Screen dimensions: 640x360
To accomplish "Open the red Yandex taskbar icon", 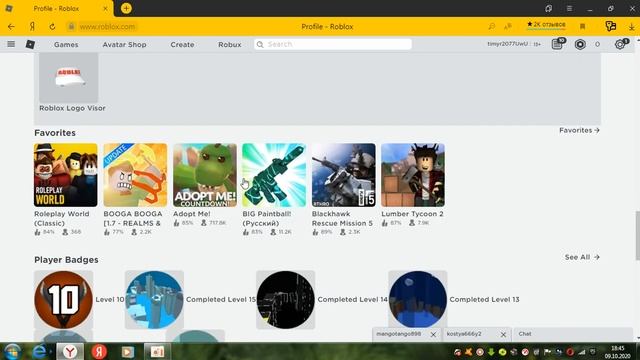I will click(x=99, y=351).
